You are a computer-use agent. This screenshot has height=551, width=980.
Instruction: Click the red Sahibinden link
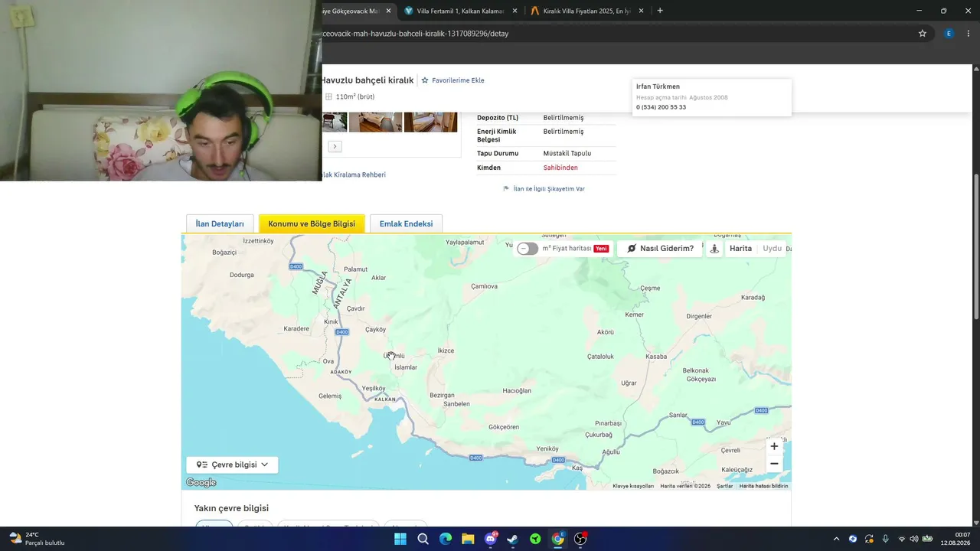click(560, 168)
